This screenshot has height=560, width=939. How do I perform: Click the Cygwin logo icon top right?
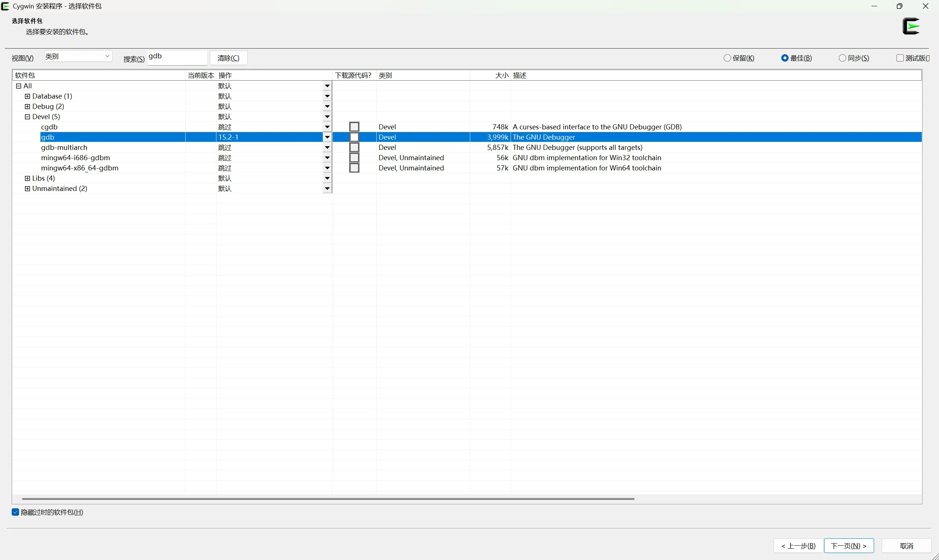click(911, 26)
